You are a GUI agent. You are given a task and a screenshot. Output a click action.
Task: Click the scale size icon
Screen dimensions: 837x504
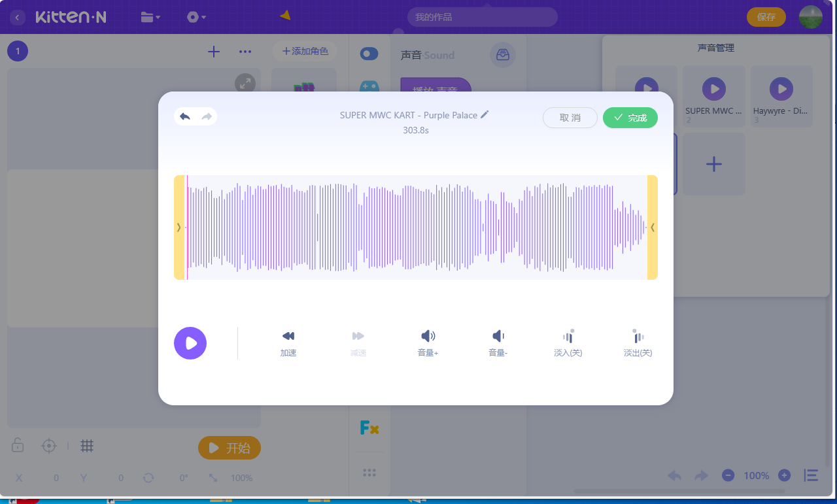[x=213, y=478]
